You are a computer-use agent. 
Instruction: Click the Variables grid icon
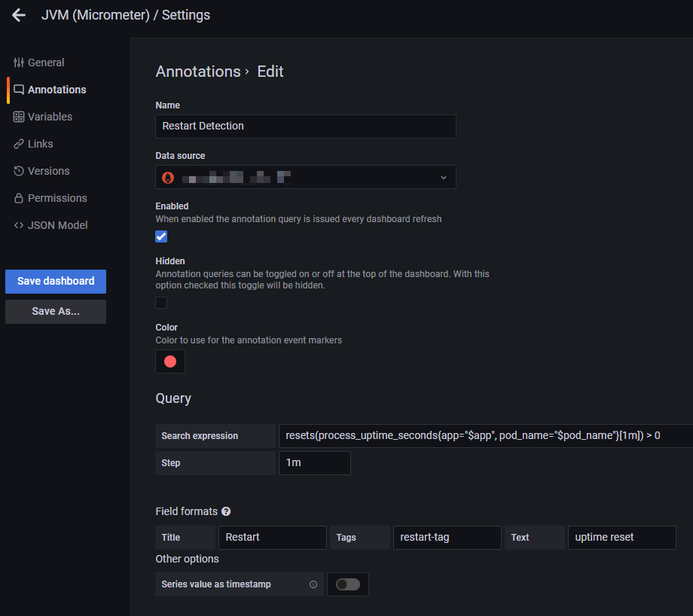[19, 117]
